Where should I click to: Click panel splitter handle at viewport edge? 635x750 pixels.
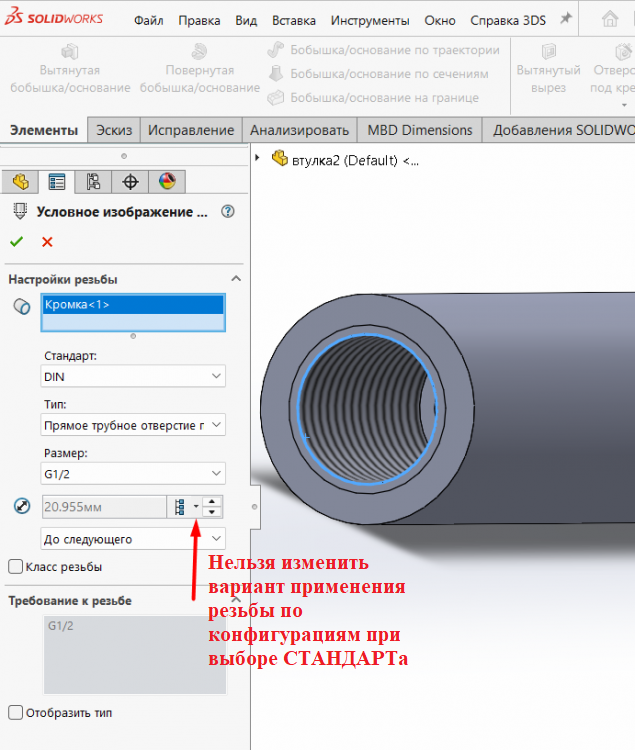tap(254, 507)
